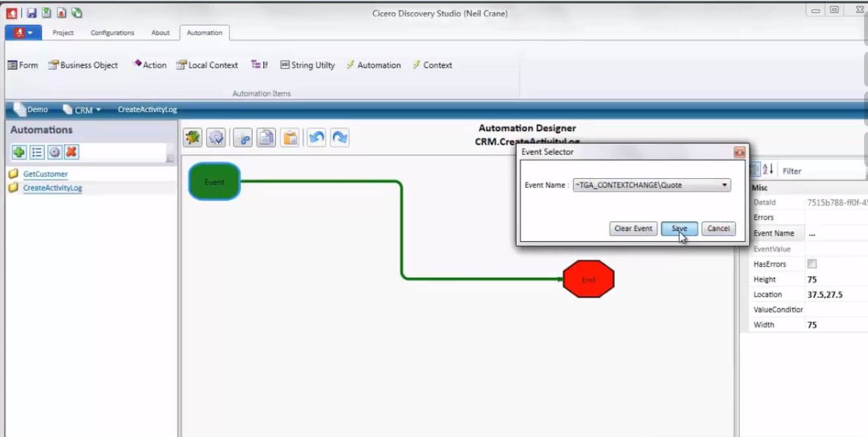Click the green arrow document icon in the quick access bar
Image resolution: width=868 pixels, height=437 pixels.
(46, 12)
